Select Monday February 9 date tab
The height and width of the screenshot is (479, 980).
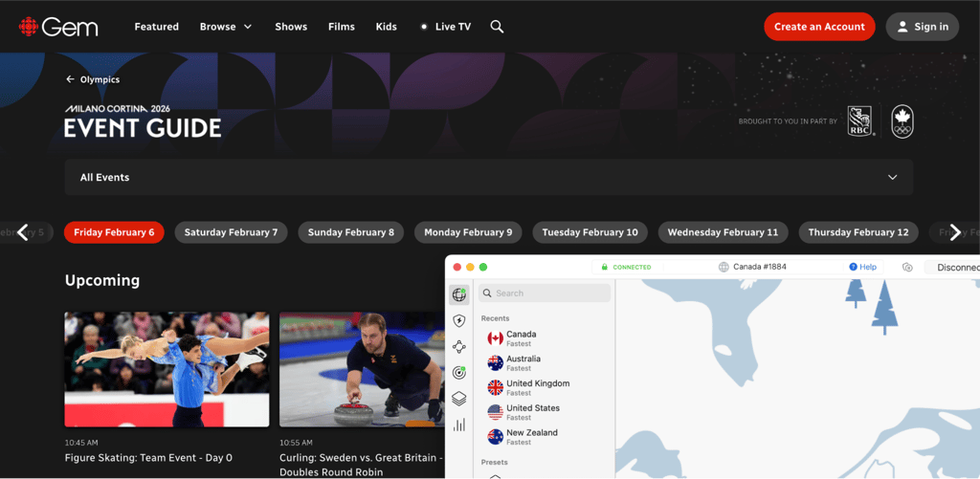tap(468, 232)
